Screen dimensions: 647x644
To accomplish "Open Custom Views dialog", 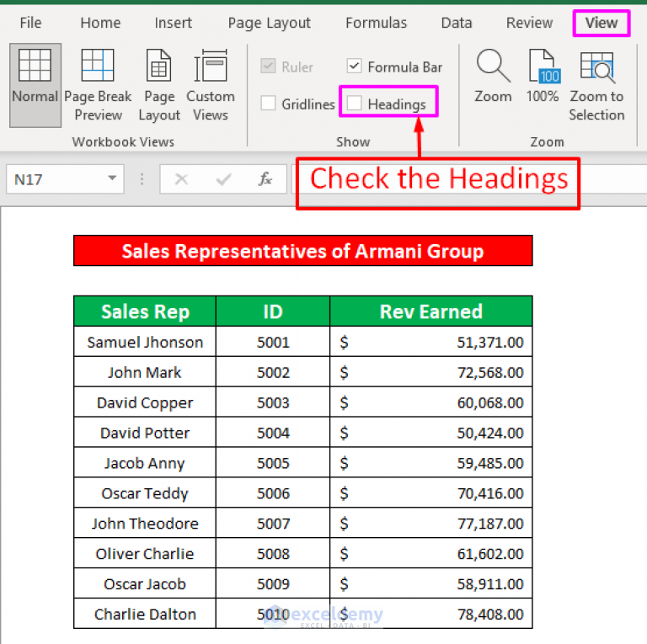I will 211,85.
